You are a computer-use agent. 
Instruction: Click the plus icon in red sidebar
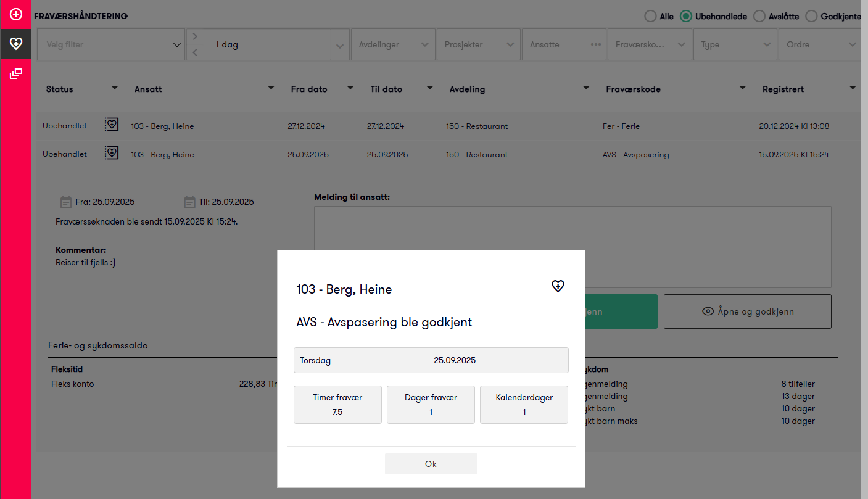(16, 14)
